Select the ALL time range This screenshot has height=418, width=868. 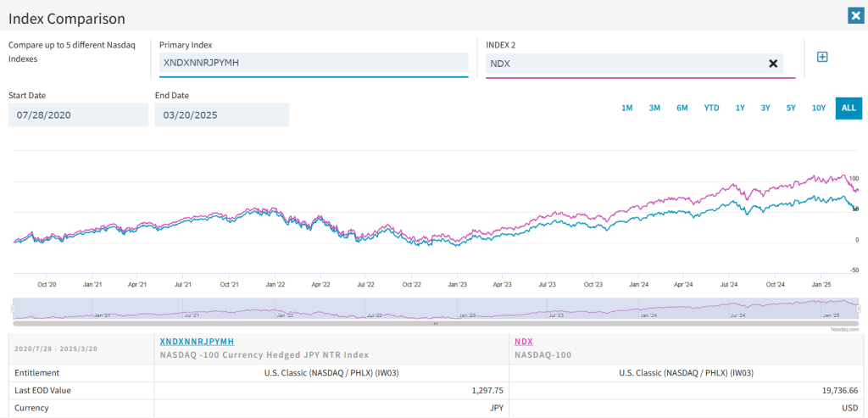click(847, 108)
